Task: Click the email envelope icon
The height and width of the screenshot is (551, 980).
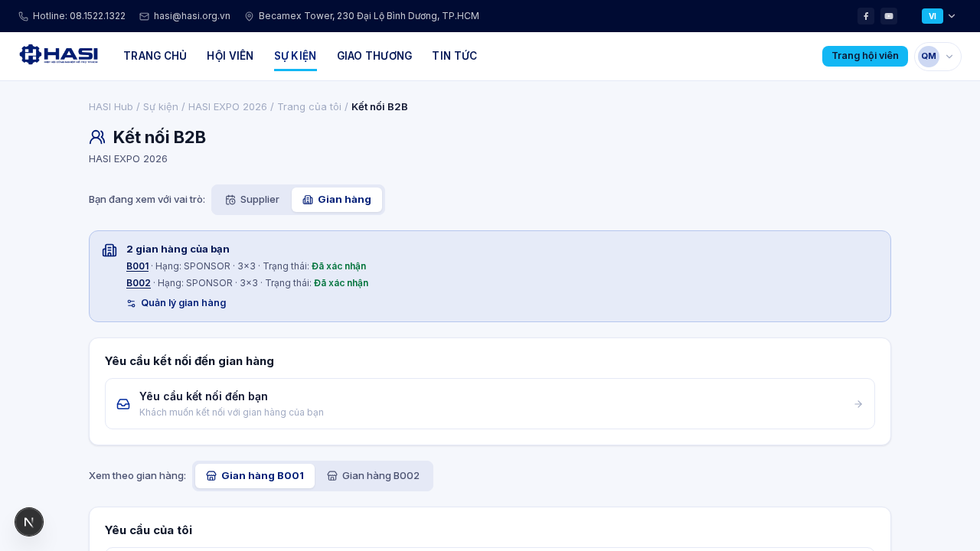Action: click(144, 16)
